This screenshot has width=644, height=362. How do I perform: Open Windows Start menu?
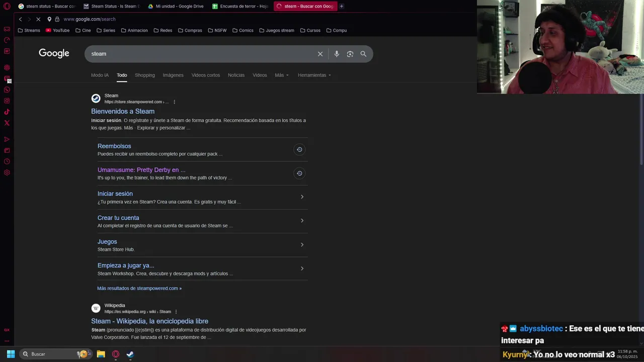pyautogui.click(x=11, y=354)
